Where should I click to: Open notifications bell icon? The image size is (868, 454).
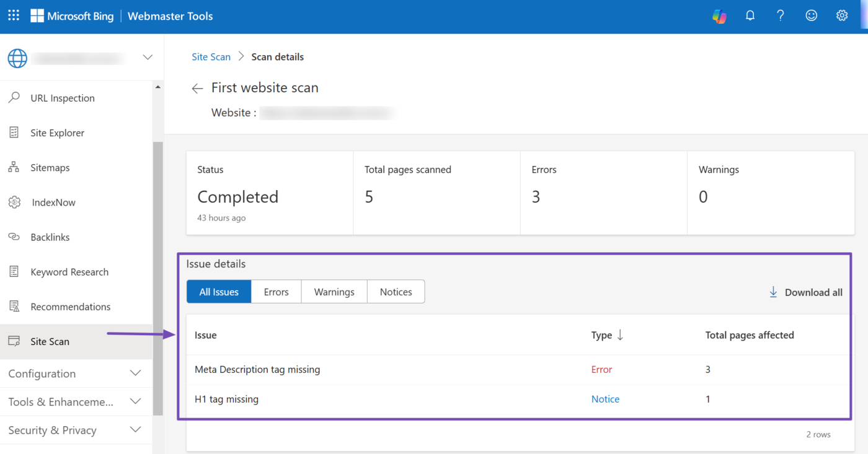point(750,16)
